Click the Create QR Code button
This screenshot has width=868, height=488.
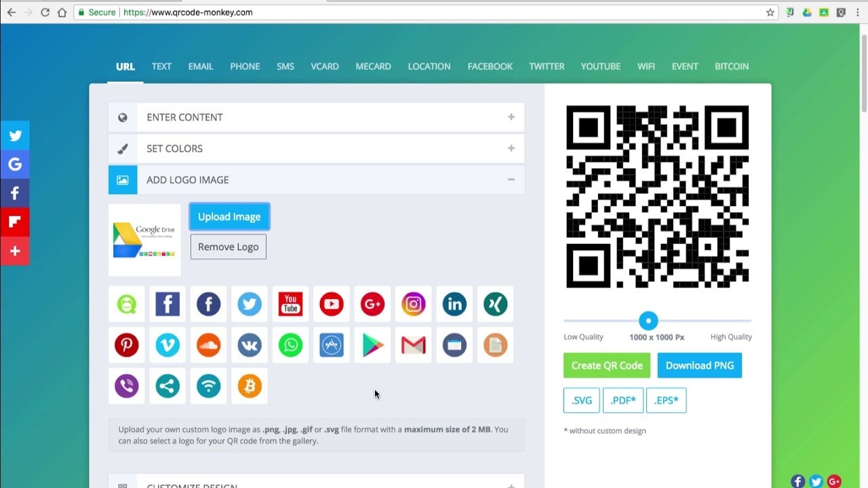[606, 365]
